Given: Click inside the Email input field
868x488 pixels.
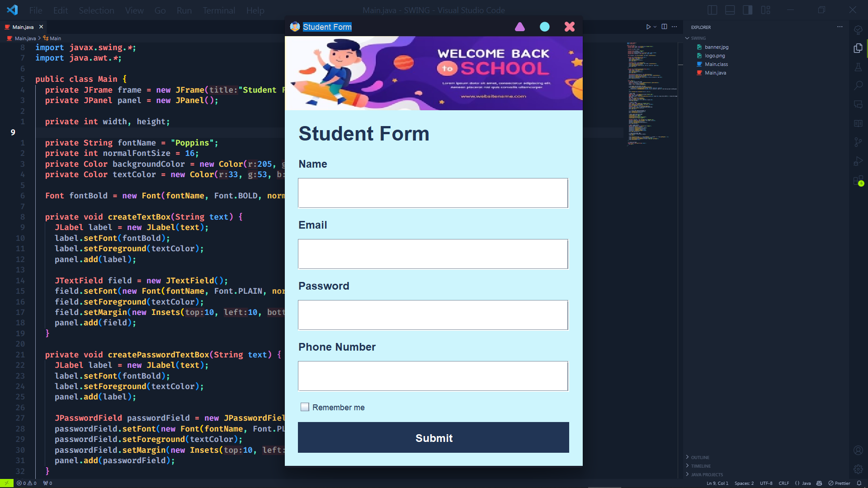Looking at the screenshot, I should 433,254.
